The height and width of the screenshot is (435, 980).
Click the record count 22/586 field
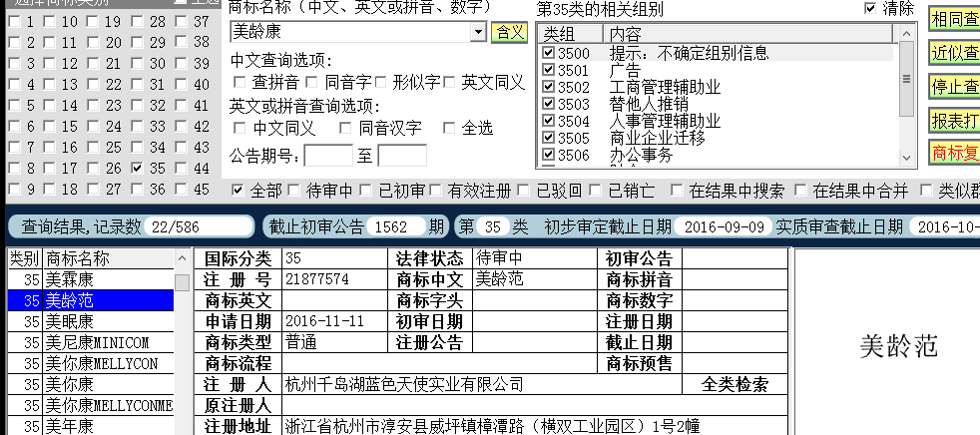tap(199, 226)
